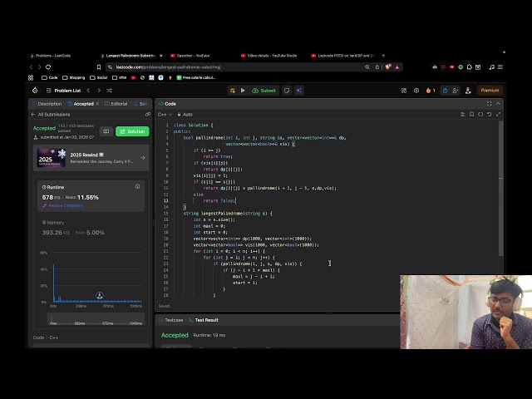Open the Problems - LeetCode browser tab
532x399 pixels.
point(51,56)
